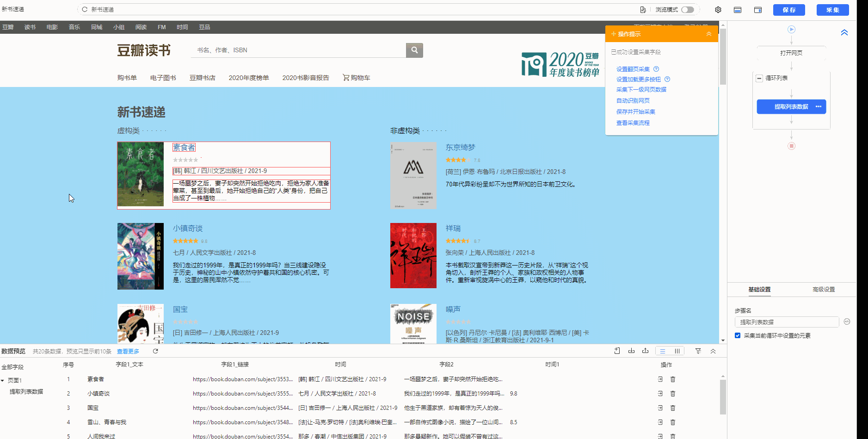Delete row 2 小镇奇谈 with trash icon
Screen dimensions: 868x439
tap(673, 393)
